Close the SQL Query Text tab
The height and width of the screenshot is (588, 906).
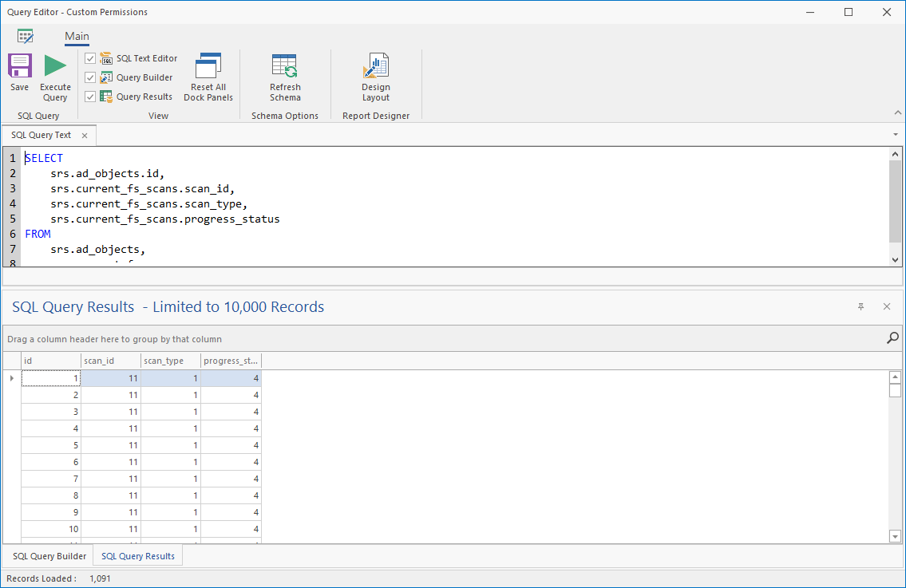(x=85, y=136)
